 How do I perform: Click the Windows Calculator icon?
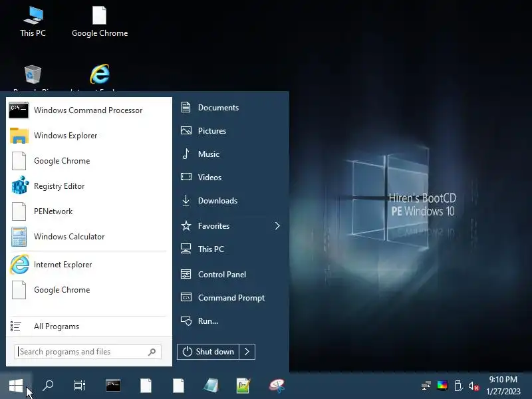pos(19,237)
